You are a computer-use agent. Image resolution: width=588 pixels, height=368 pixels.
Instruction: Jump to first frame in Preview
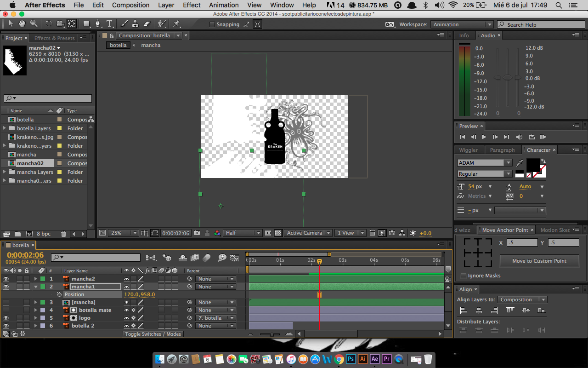pos(462,137)
